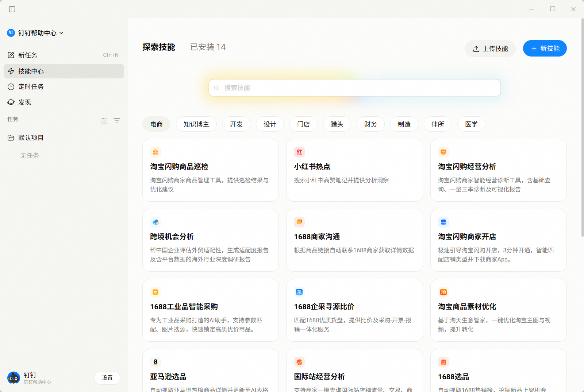Click the 钉钉 user avatar
The image size is (584, 392).
(14, 378)
